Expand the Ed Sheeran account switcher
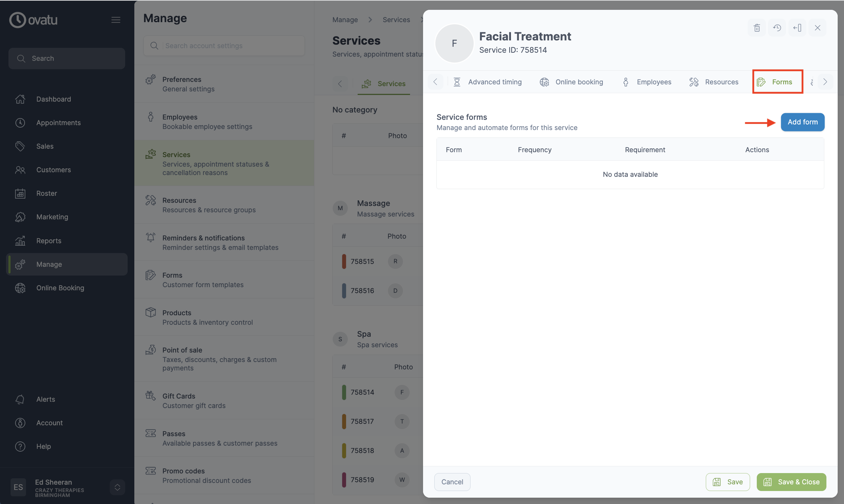Image resolution: width=844 pixels, height=504 pixels. (117, 487)
